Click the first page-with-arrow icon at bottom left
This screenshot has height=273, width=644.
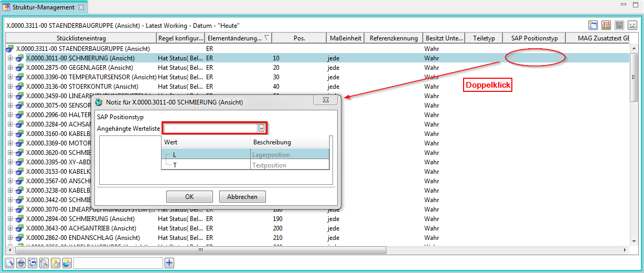(9, 262)
